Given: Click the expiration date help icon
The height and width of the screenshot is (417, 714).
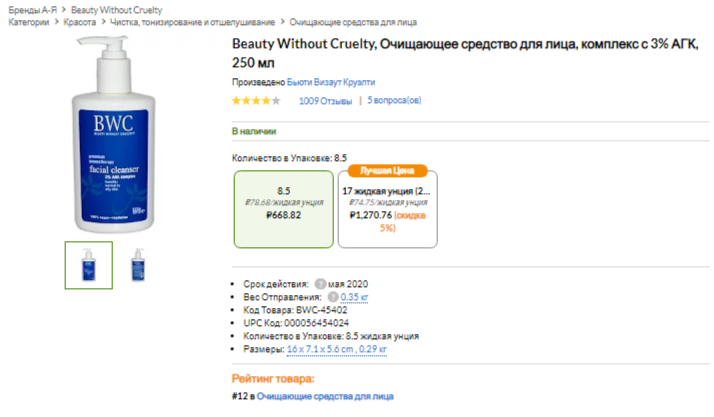Looking at the screenshot, I should click(320, 284).
